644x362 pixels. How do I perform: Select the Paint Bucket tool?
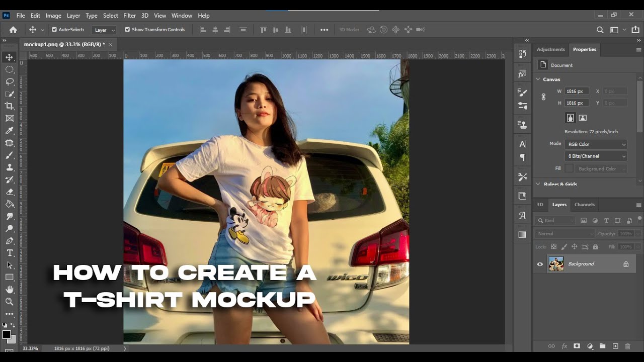(10, 204)
